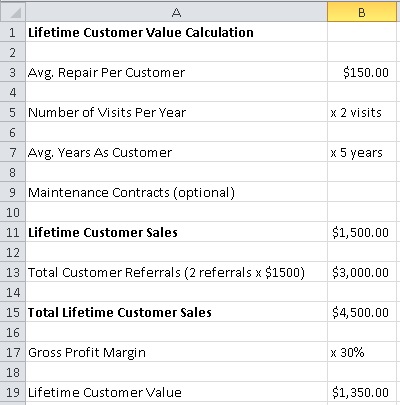
Task: Click the $150.00 cell
Action: click(362, 72)
